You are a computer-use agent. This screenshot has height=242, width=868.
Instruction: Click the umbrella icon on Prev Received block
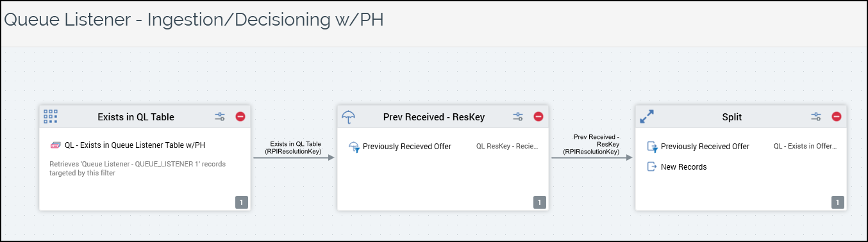[349, 117]
